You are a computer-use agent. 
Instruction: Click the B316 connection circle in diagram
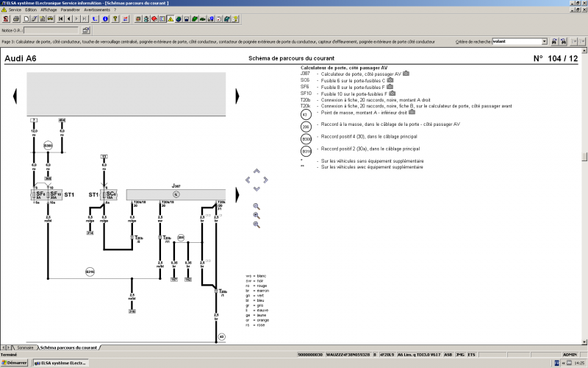pyautogui.click(x=90, y=272)
